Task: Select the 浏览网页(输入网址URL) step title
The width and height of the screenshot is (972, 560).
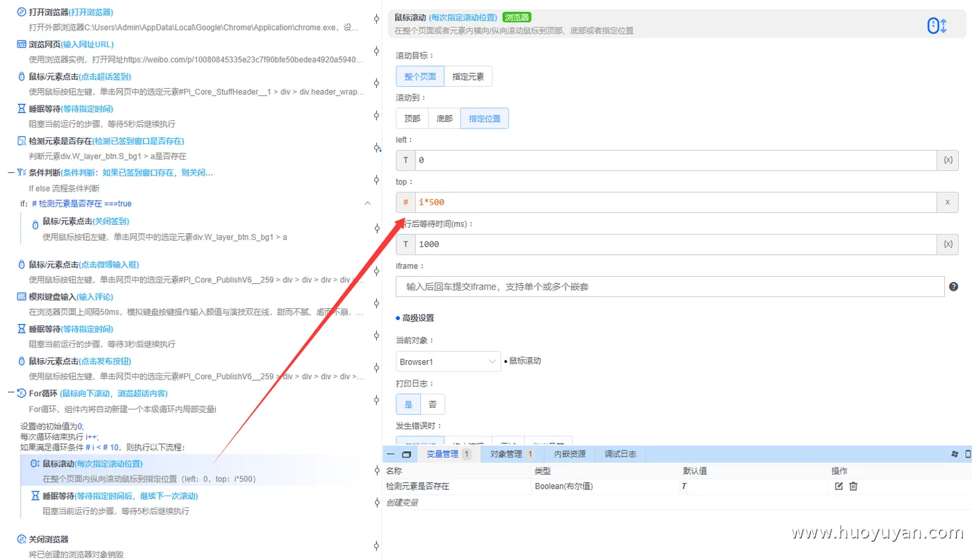Action: 71,44
